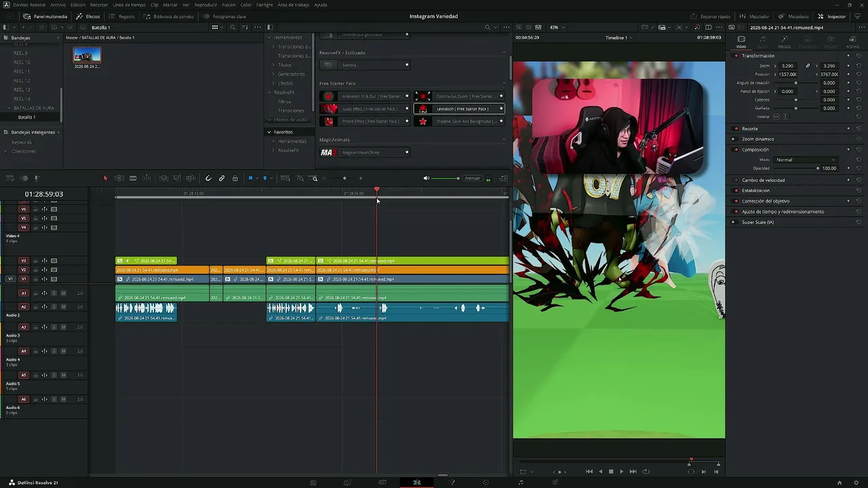Open the Deliver page rocket icon
This screenshot has width=868, height=488.
(555, 483)
